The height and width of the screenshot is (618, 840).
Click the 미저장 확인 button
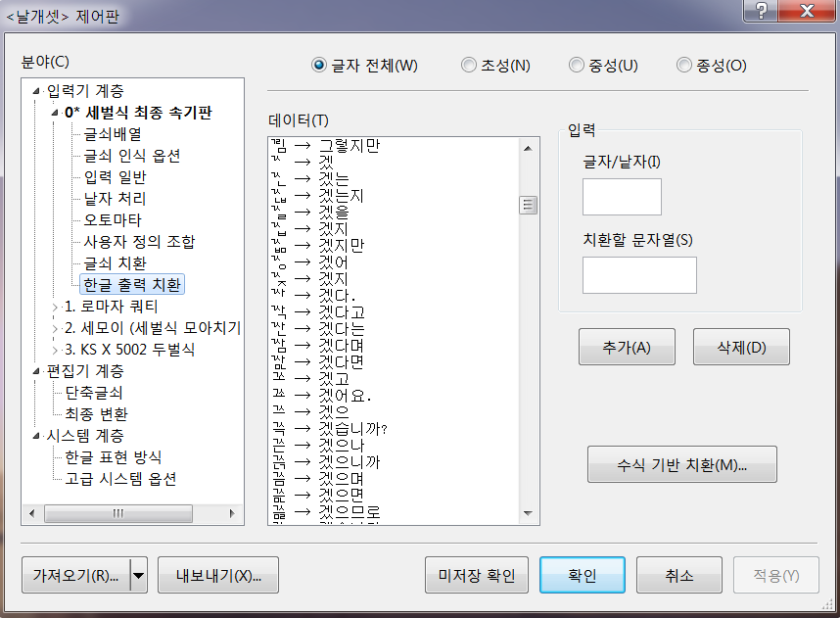pyautogui.click(x=476, y=575)
